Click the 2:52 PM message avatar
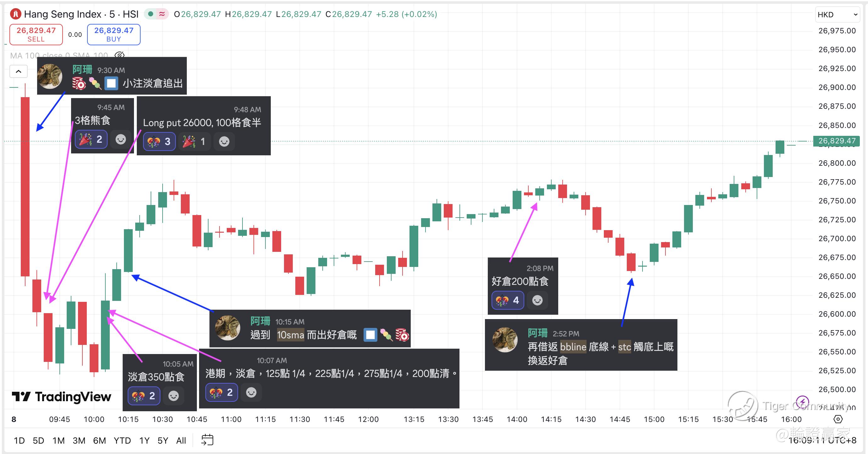The height and width of the screenshot is (454, 868). point(505,340)
